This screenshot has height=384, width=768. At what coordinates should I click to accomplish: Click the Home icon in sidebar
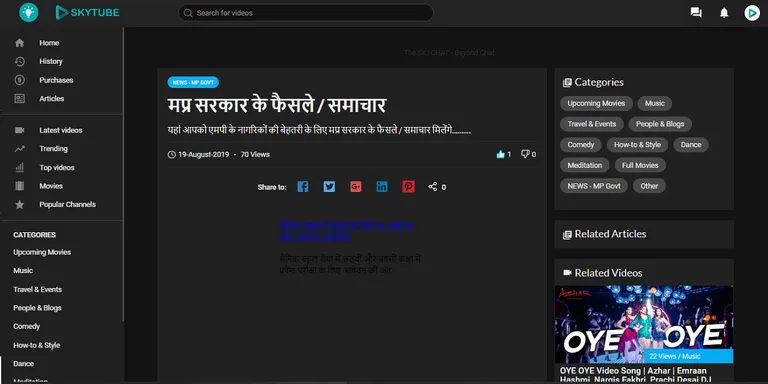(x=20, y=43)
